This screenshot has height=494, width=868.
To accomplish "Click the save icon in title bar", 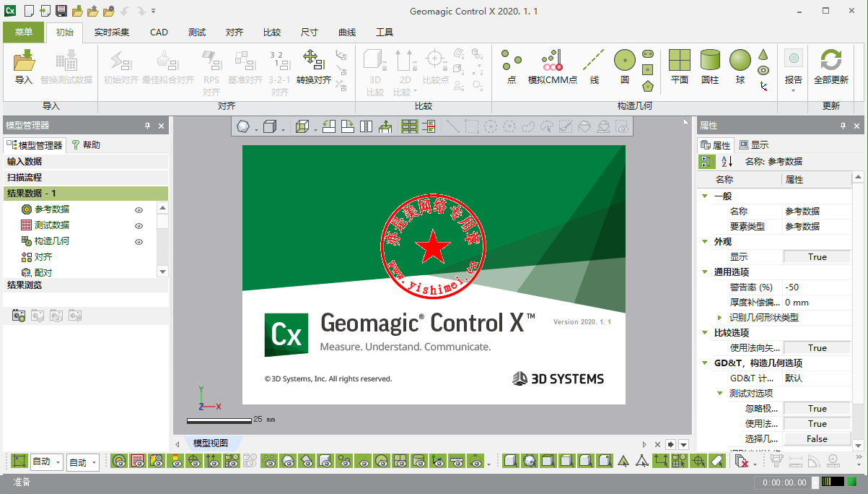I will 61,11.
